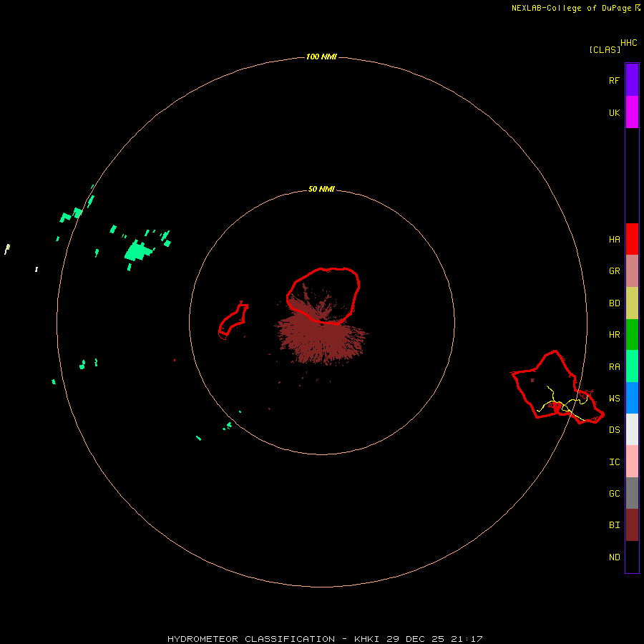Click the DS white legend swatch
The height and width of the screenshot is (644, 644).
coord(632,429)
